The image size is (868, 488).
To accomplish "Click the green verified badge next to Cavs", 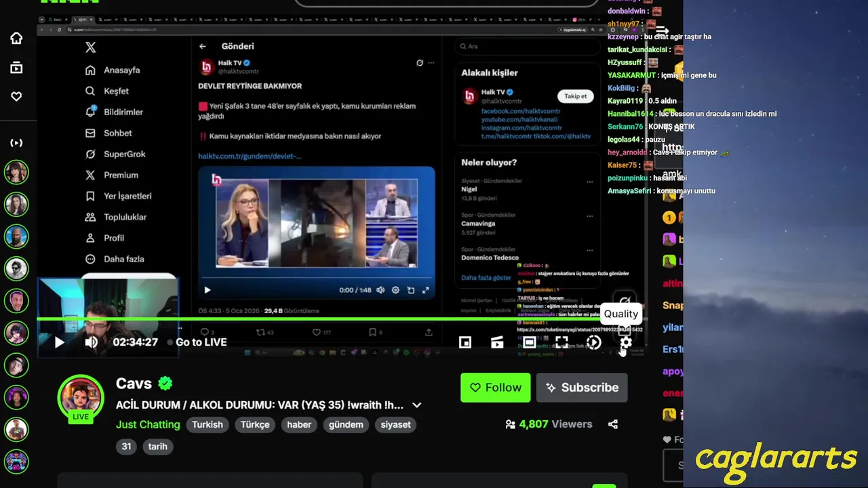I will 165,384.
